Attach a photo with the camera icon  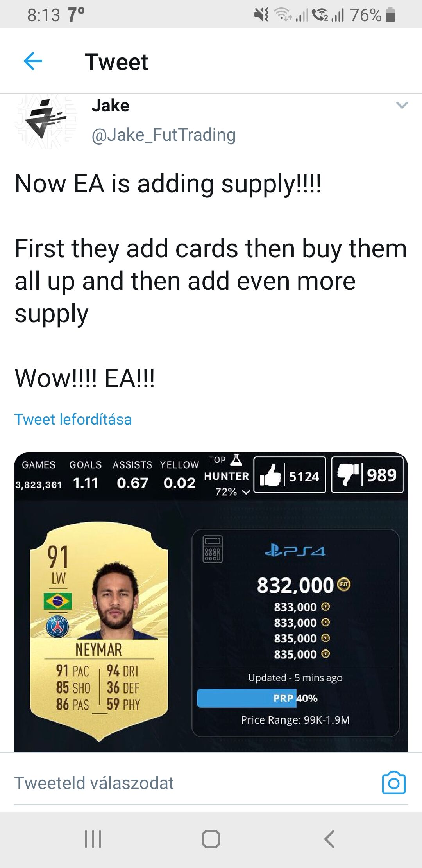(x=393, y=783)
